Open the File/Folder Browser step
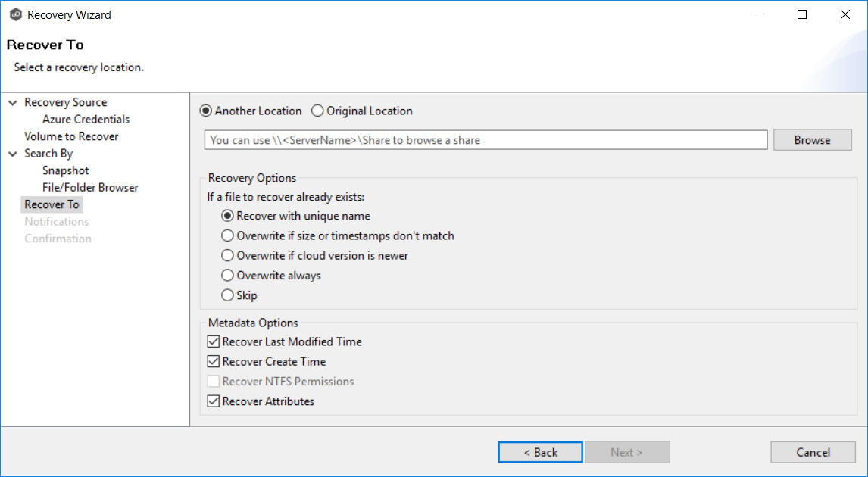The image size is (868, 477). point(90,188)
